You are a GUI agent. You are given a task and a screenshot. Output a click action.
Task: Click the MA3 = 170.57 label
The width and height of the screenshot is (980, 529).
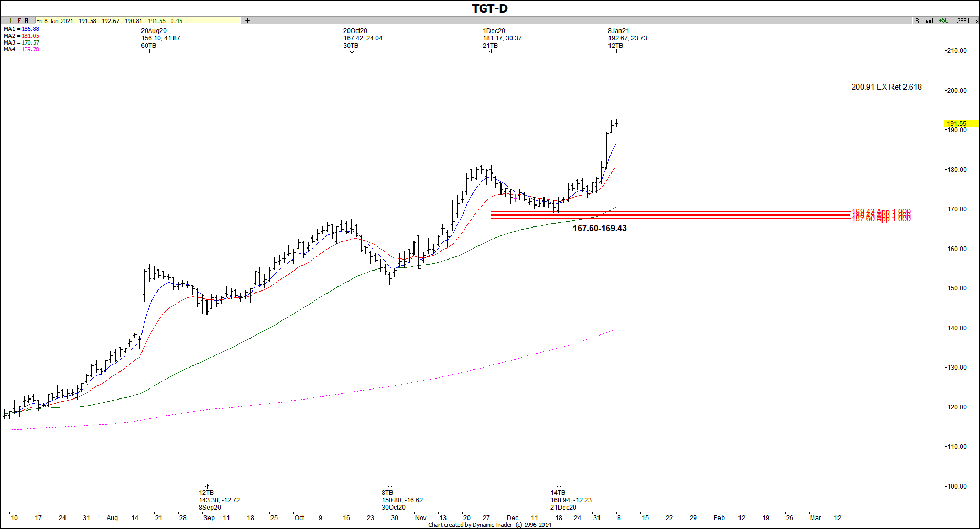pyautogui.click(x=21, y=43)
